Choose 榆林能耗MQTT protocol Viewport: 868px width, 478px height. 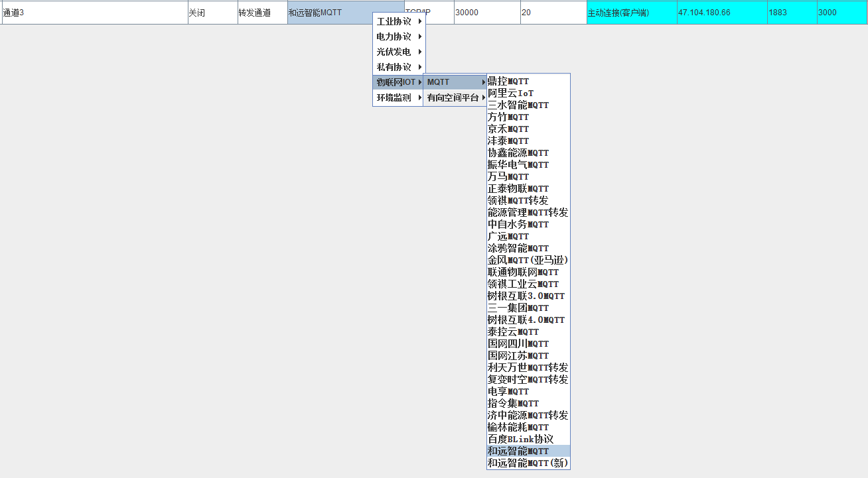coord(528,427)
